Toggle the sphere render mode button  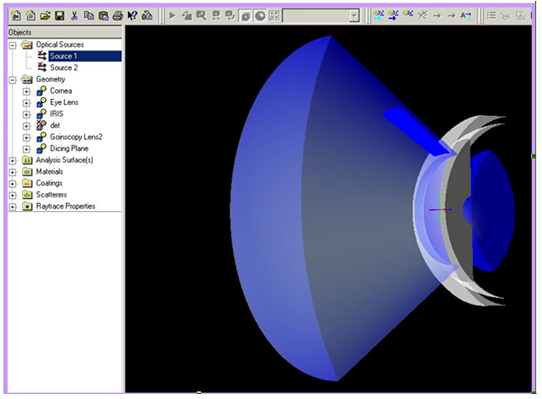[260, 16]
